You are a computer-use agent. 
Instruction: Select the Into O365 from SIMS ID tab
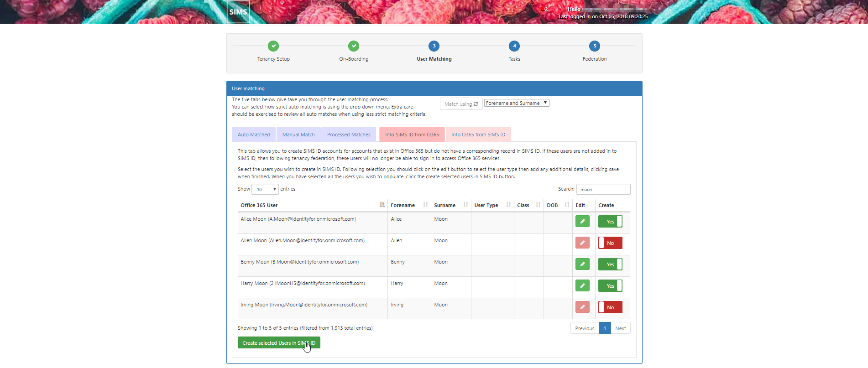[x=478, y=135]
